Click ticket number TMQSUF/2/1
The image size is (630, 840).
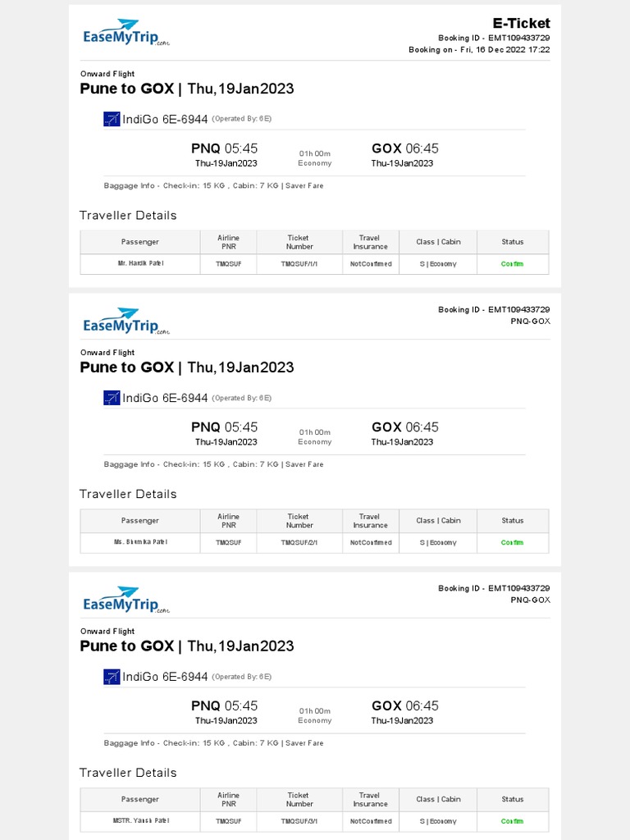click(x=299, y=542)
